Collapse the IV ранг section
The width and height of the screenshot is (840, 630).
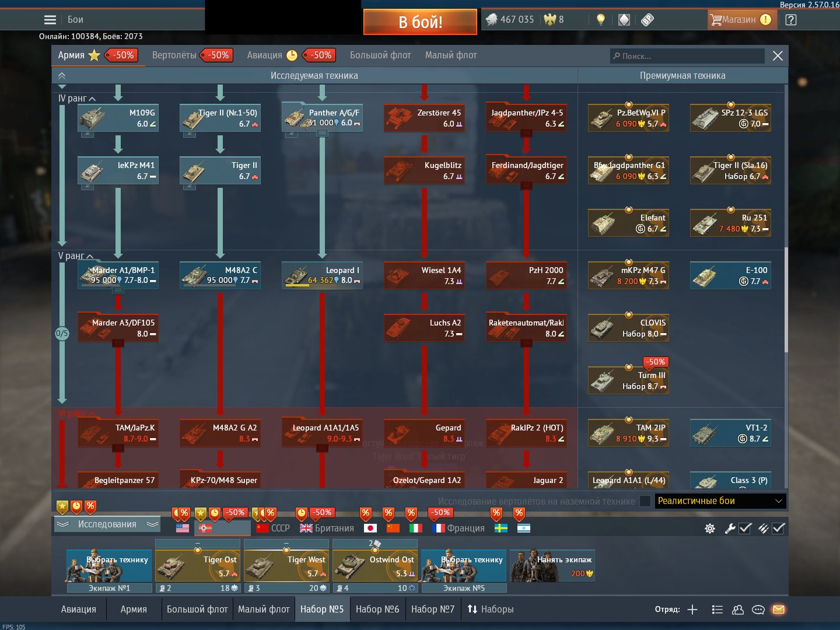(77, 99)
